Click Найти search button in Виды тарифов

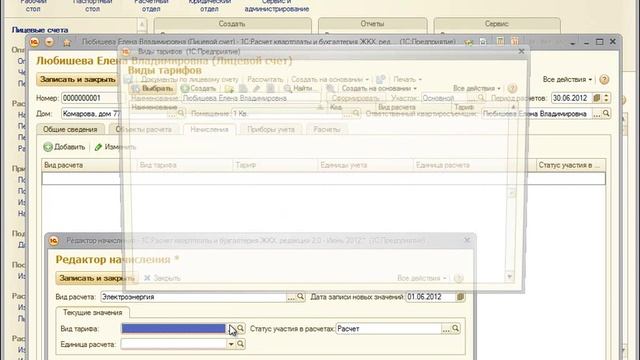[298, 89]
